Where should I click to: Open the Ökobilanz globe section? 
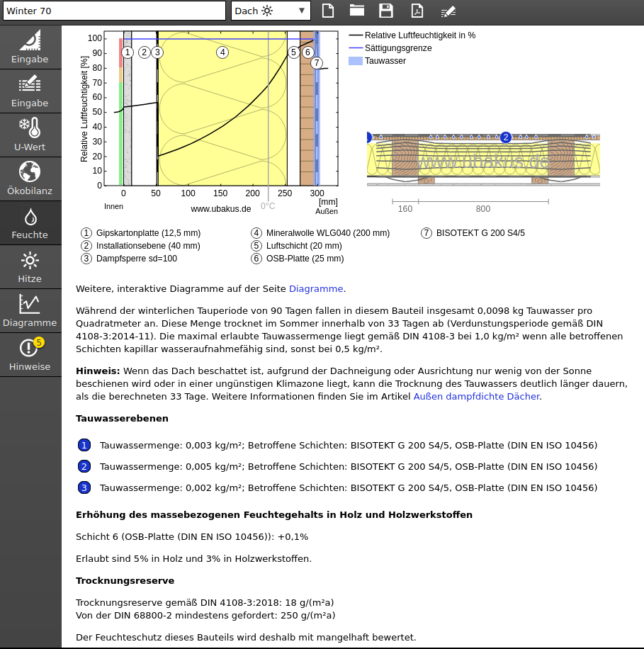click(x=30, y=179)
